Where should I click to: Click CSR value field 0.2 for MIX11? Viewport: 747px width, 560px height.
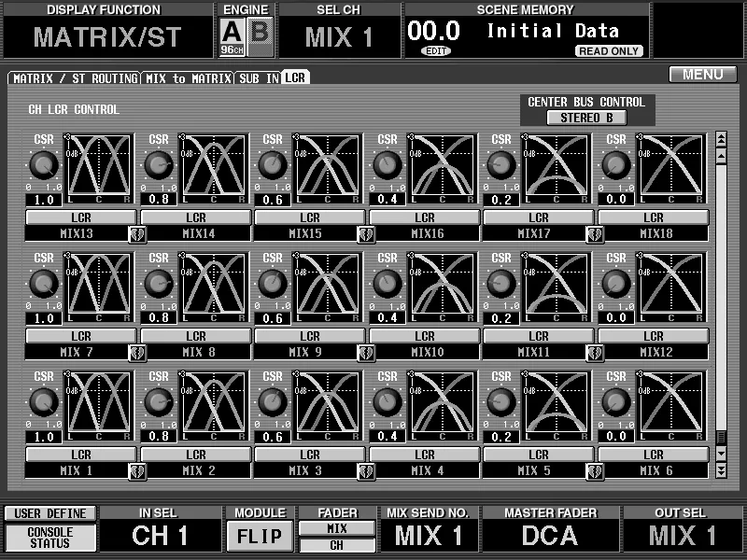[x=501, y=318]
